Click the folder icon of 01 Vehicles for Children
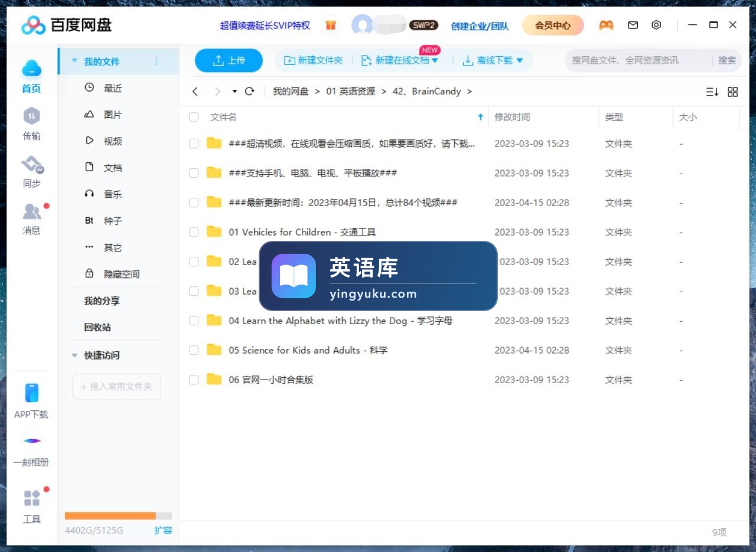Viewport: 756px width, 552px height. 214,231
